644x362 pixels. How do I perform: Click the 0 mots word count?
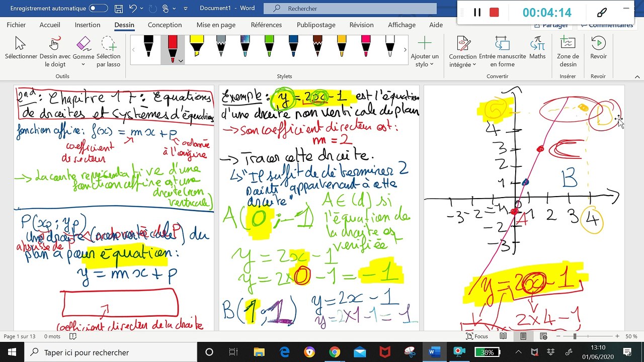[52, 336]
